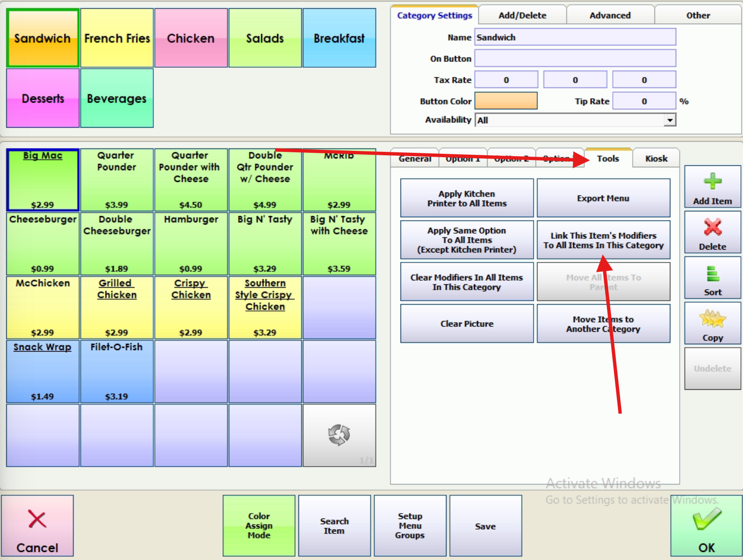
Task: Select the Chicken category
Action: tap(191, 38)
